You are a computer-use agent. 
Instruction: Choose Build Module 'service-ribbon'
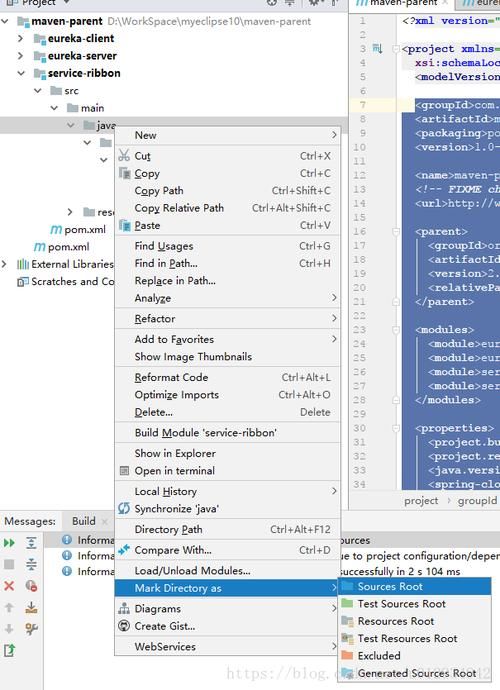[x=228, y=433]
